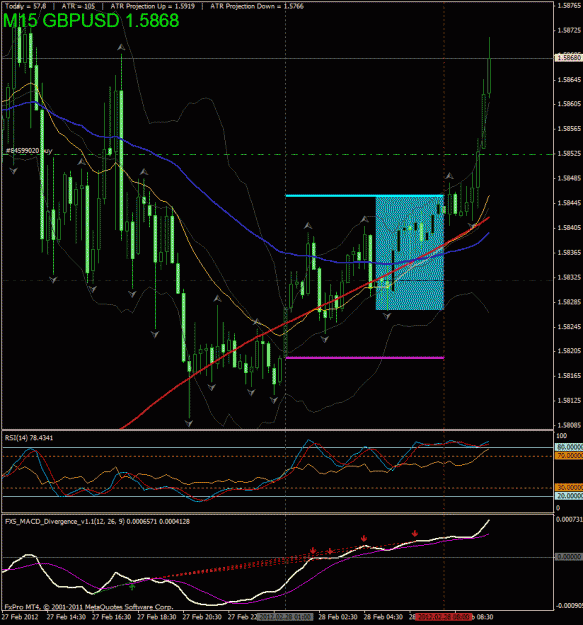Viewport: 583px width, 625px height.
Task: Click the '28 Feb 02:30' time axis label
Action: pyautogui.click(x=338, y=617)
